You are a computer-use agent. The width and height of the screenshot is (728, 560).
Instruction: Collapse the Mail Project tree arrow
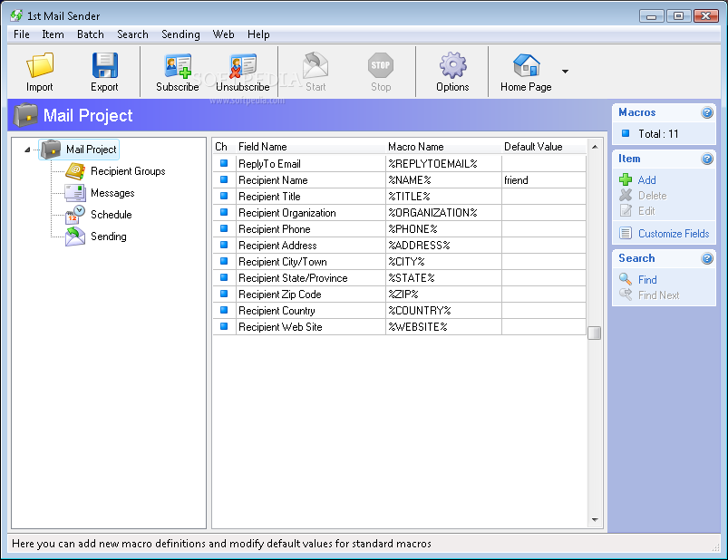27,150
